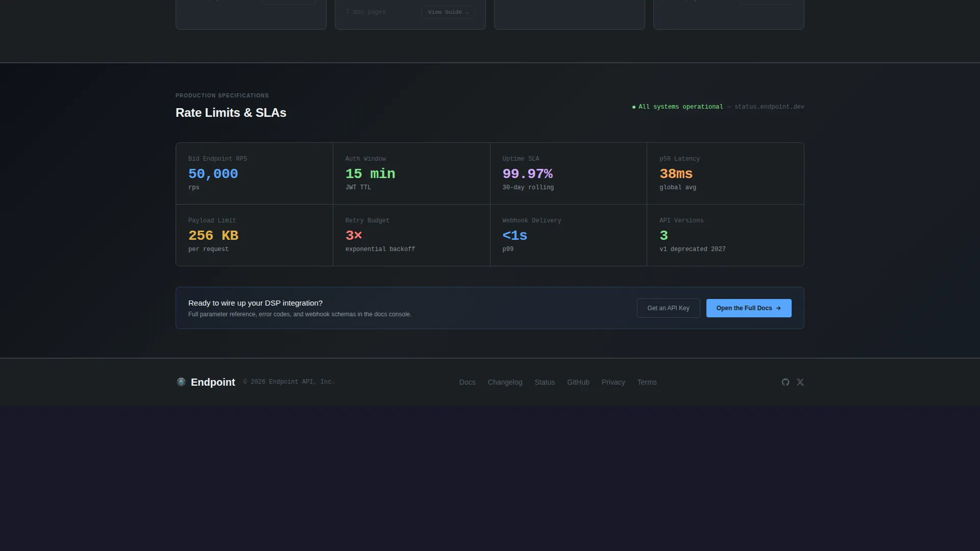Select the 15 min auth window value
This screenshot has width=980, height=551.
pos(370,174)
